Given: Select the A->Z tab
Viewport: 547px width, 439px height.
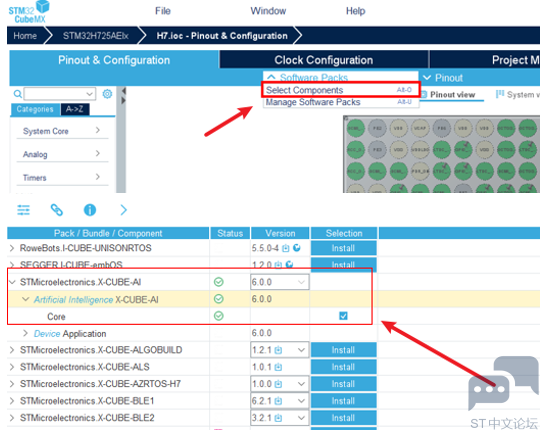Looking at the screenshot, I should (75, 109).
